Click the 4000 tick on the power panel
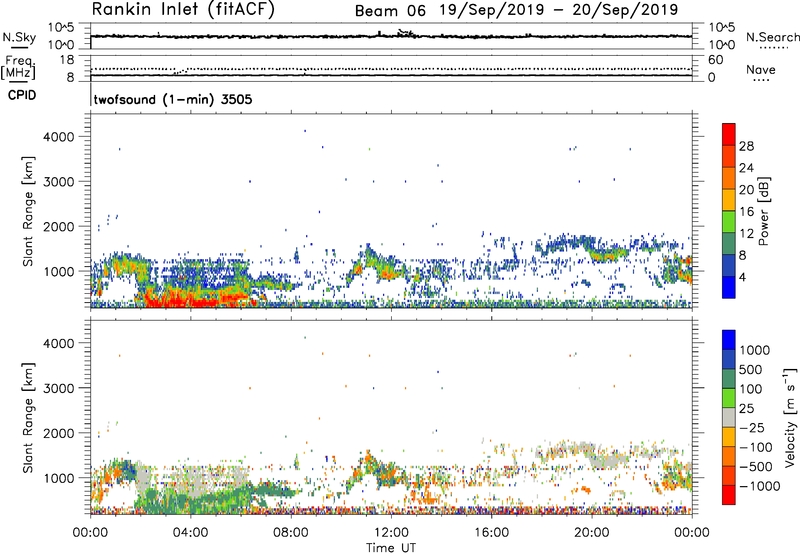The image size is (800, 554). (x=59, y=137)
